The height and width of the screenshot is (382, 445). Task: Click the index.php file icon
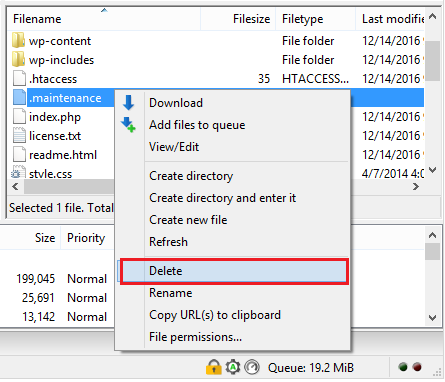19,116
